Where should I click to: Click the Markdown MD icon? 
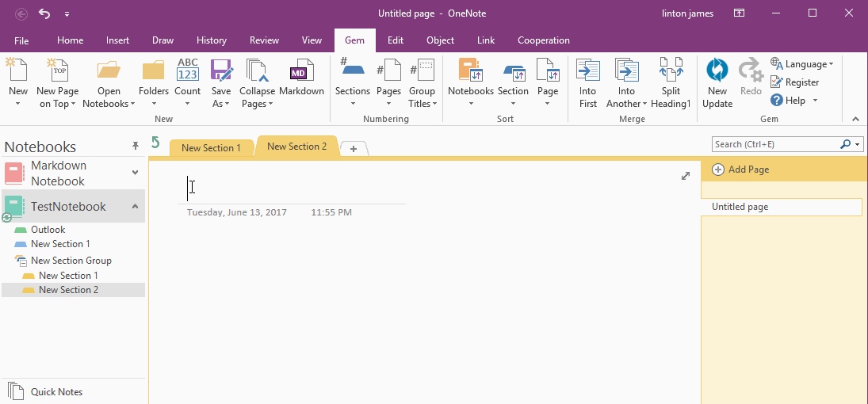301,71
